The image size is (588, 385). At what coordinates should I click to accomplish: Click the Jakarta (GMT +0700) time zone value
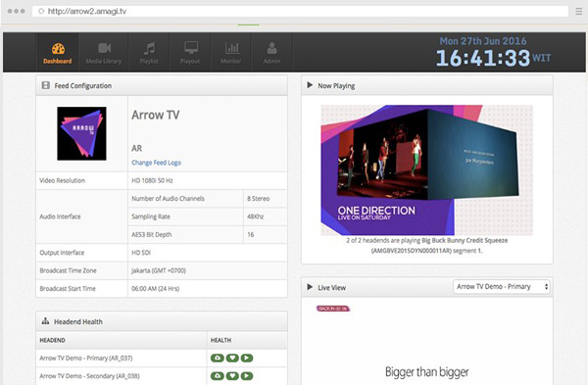point(159,270)
